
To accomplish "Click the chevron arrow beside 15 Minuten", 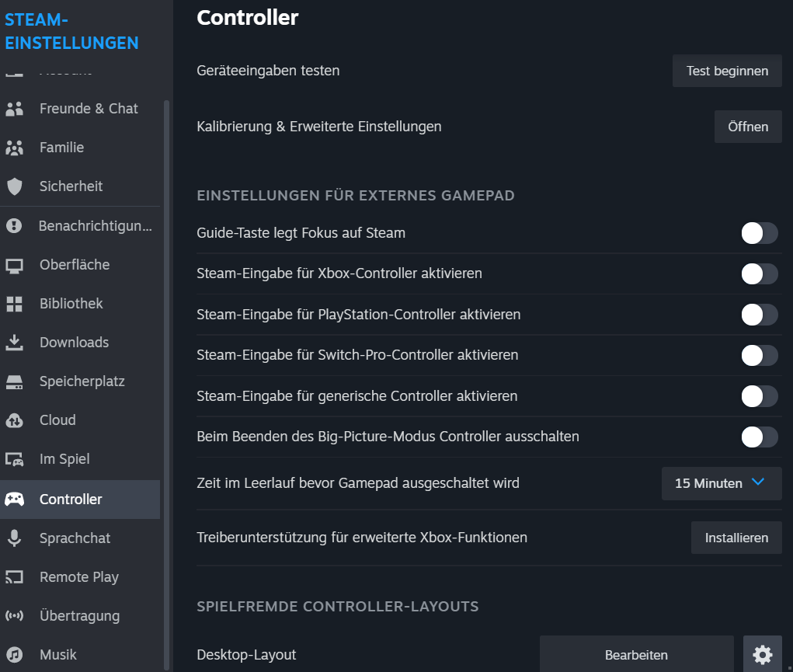I will pyautogui.click(x=757, y=482).
